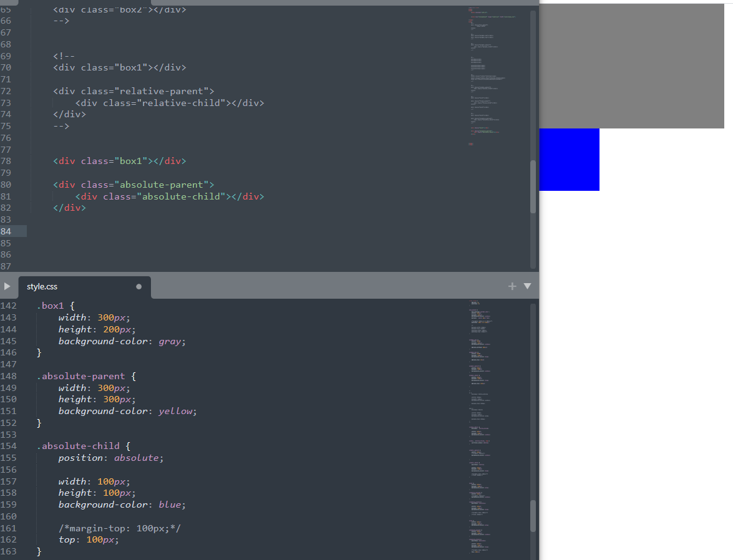Place cursor on the absolute-child div line
733x560 pixels.
170,196
